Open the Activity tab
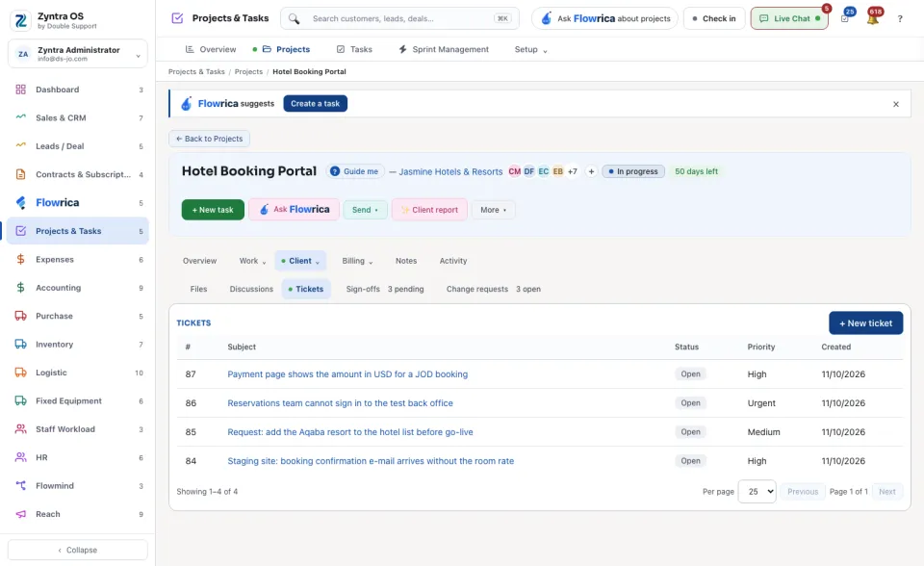Screen dimensions: 924x566 [453, 261]
